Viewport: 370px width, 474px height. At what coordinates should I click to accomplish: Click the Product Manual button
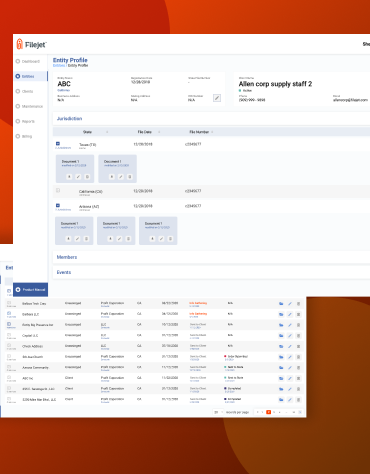tap(30, 290)
